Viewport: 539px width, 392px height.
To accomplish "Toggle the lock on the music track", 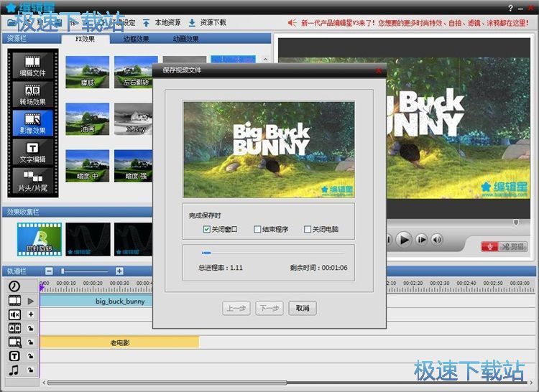I will [31, 370].
